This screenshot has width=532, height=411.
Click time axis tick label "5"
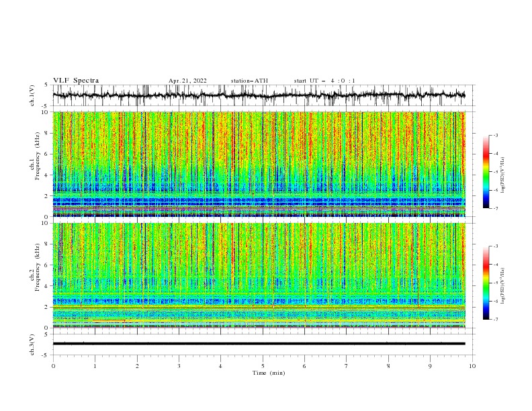coord(263,366)
